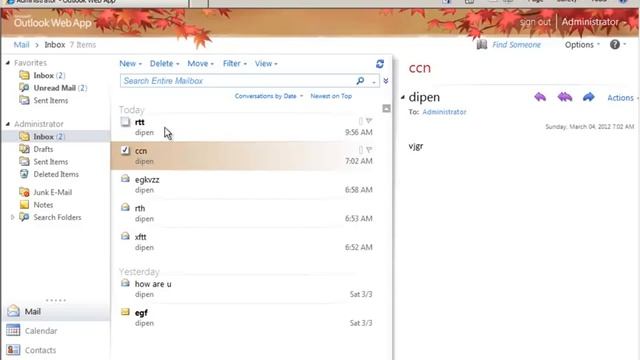Click the refresh mailbox icon

point(380,64)
